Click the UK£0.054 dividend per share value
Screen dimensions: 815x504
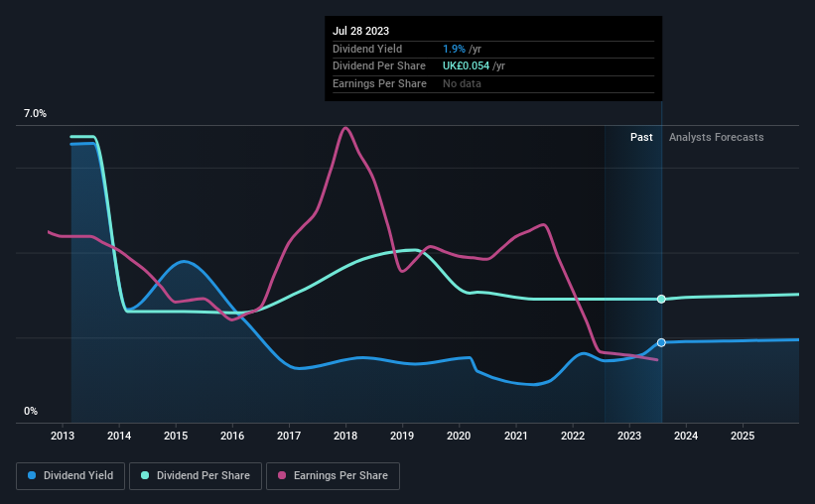coord(466,66)
